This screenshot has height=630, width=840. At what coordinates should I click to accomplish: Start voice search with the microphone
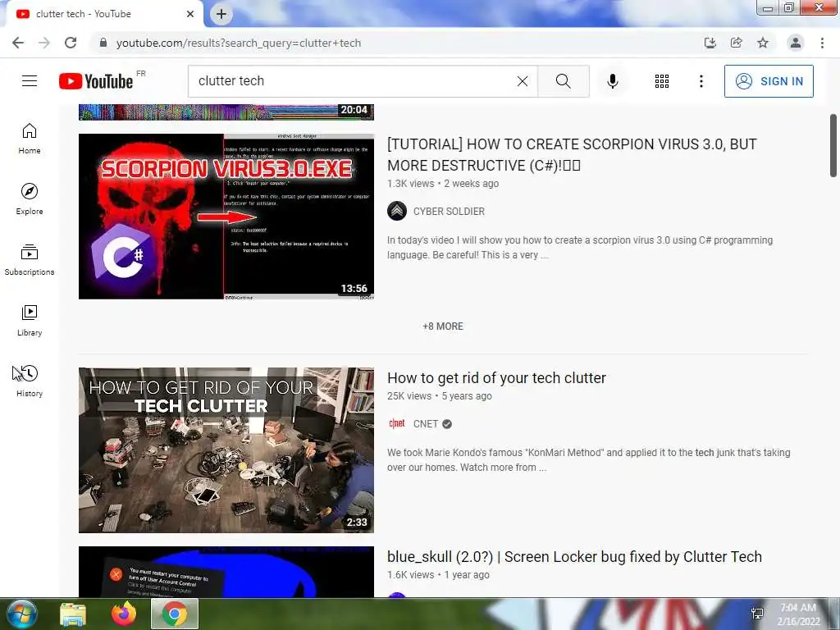pos(612,81)
